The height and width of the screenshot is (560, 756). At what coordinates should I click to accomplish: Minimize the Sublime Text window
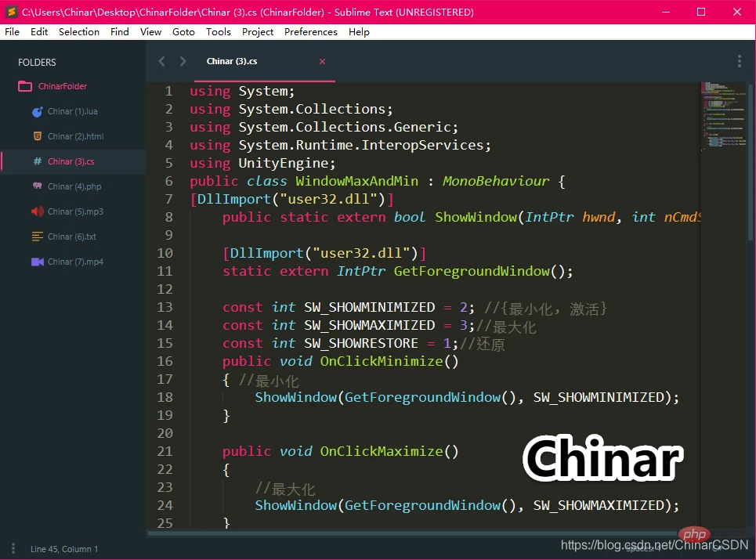tap(666, 12)
